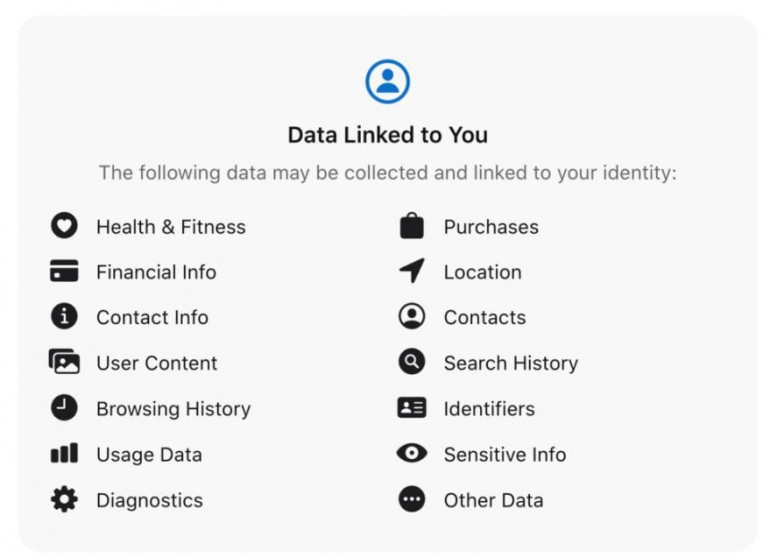Click the User Content photo icon
This screenshot has width=770, height=558.
(x=64, y=363)
